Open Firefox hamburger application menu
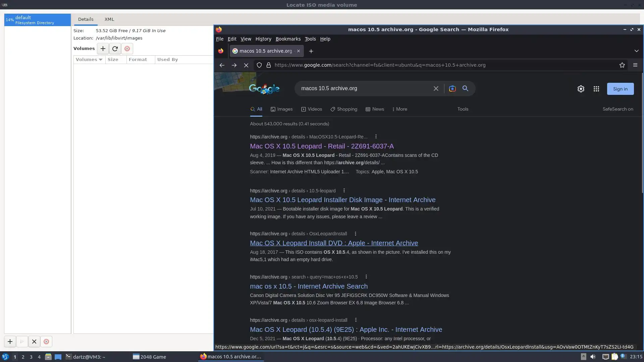The image size is (644, 362). (x=635, y=65)
